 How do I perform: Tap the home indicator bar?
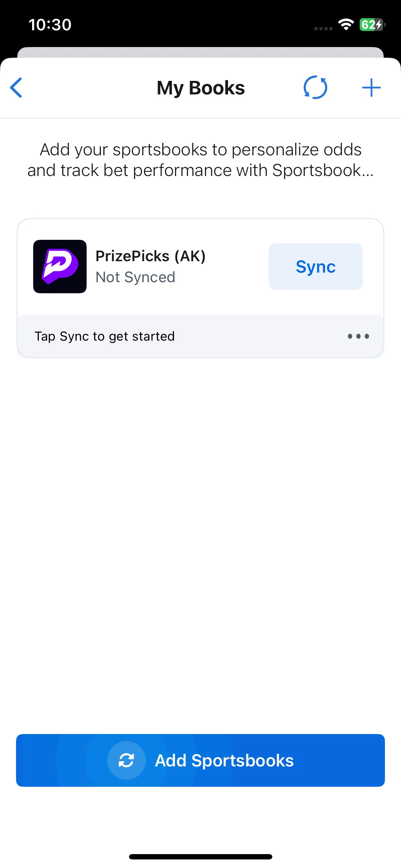click(201, 857)
